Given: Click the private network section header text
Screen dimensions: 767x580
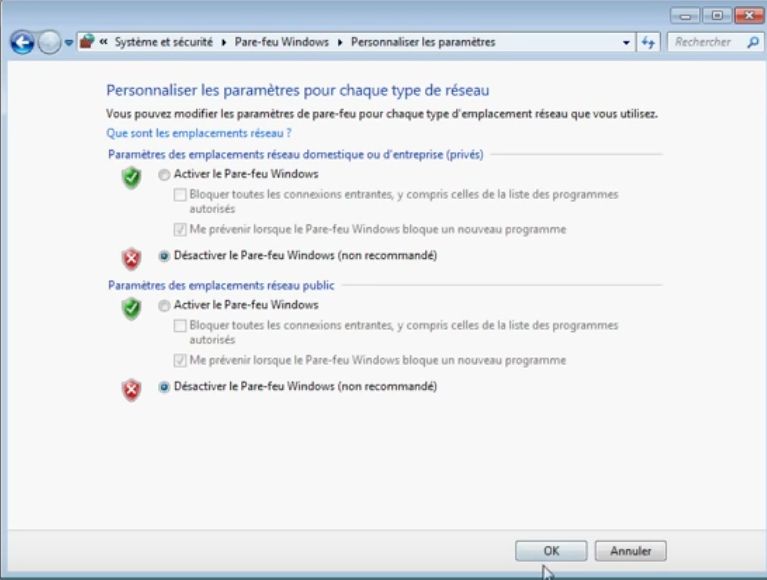Looking at the screenshot, I should click(295, 155).
